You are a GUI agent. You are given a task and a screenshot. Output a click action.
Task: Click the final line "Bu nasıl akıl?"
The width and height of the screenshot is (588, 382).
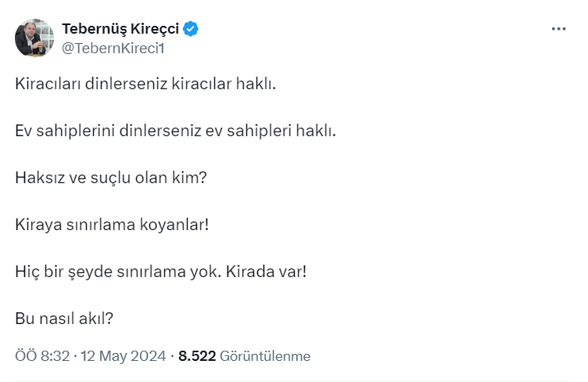(65, 319)
